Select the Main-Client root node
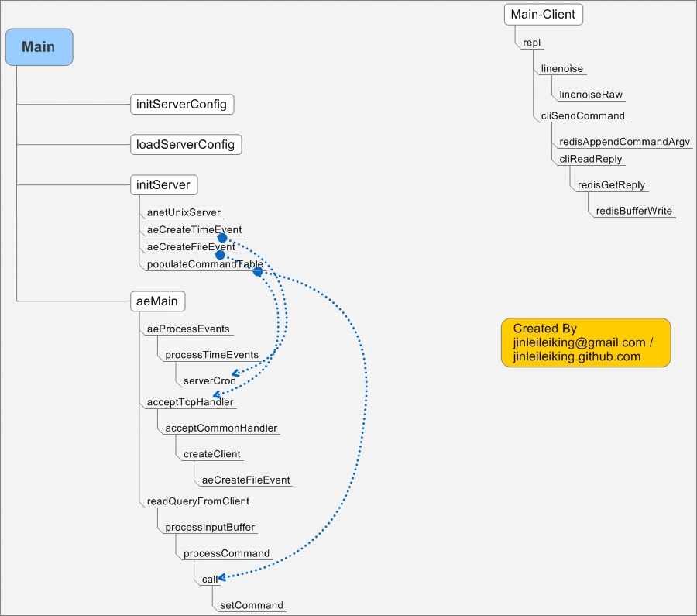The width and height of the screenshot is (697, 616). pyautogui.click(x=543, y=14)
